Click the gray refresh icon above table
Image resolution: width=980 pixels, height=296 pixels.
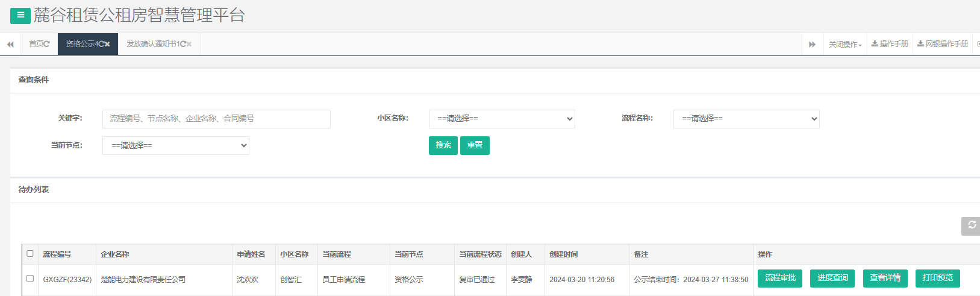tap(971, 225)
